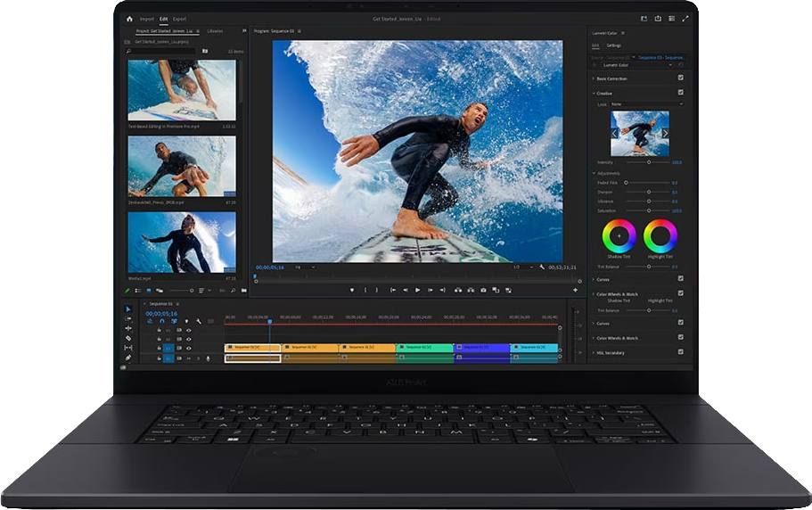Toggle project writable green pencil icon

(x=128, y=291)
